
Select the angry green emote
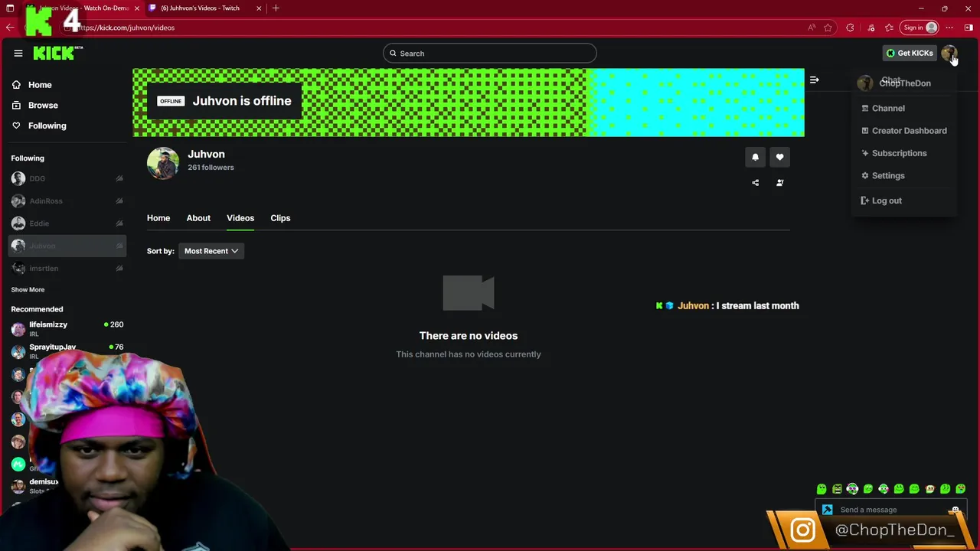click(x=837, y=489)
